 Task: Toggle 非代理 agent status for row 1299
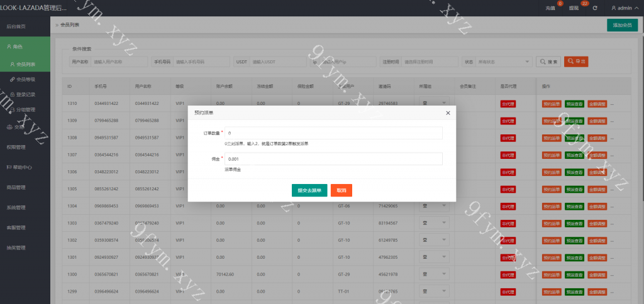pos(508,292)
